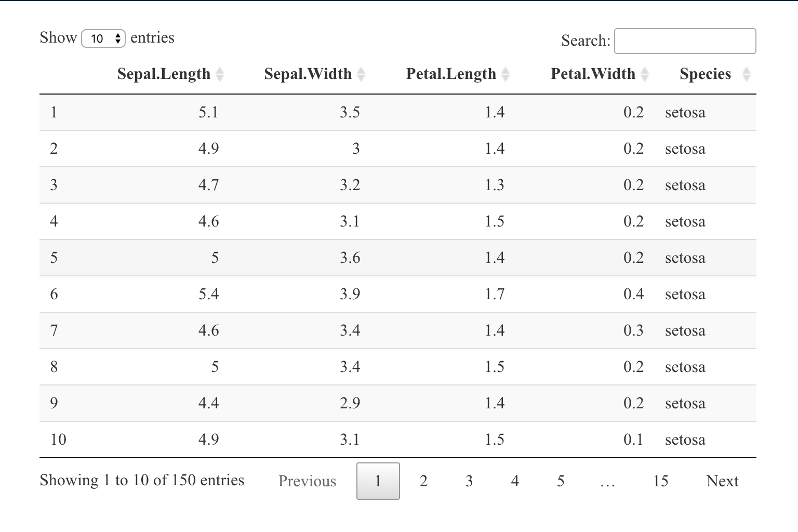Screen dimensions: 798x532
Task: Sort by Petal.Width column arrows
Action: pyautogui.click(x=645, y=74)
